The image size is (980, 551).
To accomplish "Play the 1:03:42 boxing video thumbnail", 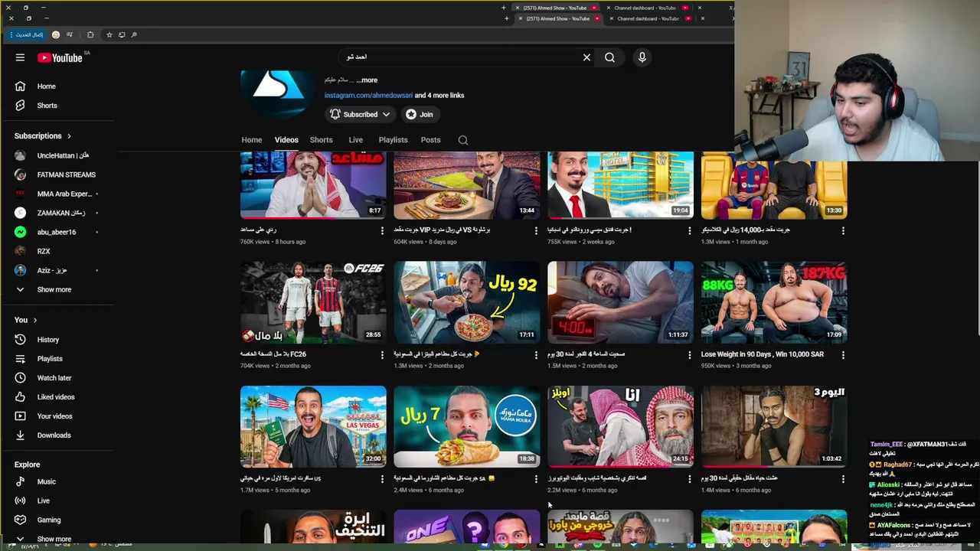I will (x=774, y=426).
